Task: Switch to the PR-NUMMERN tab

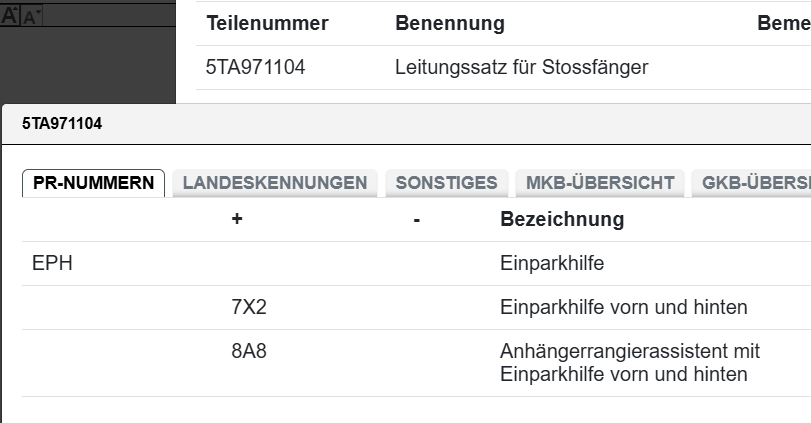Action: click(x=93, y=183)
